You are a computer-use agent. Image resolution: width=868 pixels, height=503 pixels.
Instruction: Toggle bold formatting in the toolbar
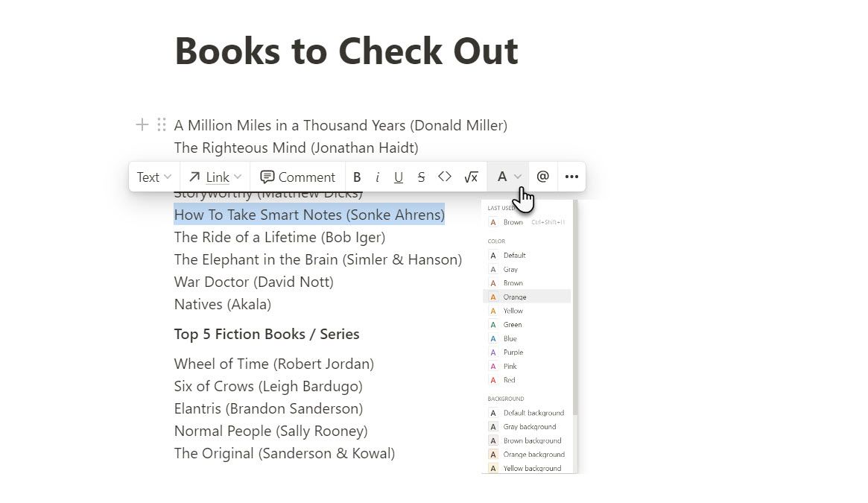357,177
